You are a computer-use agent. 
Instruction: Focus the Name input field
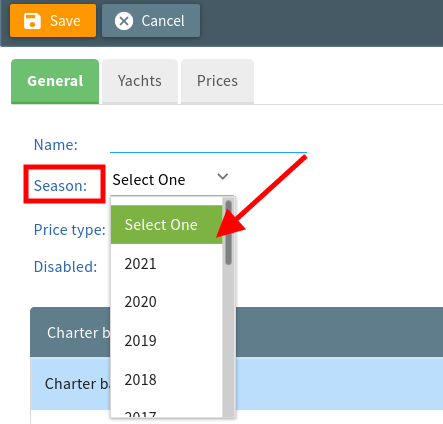tap(208, 144)
